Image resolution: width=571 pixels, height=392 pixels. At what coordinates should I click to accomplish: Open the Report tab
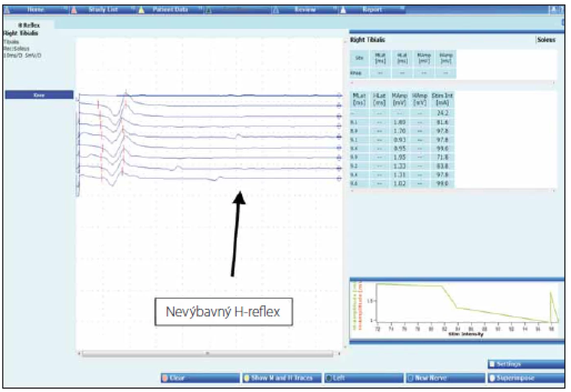(x=372, y=10)
